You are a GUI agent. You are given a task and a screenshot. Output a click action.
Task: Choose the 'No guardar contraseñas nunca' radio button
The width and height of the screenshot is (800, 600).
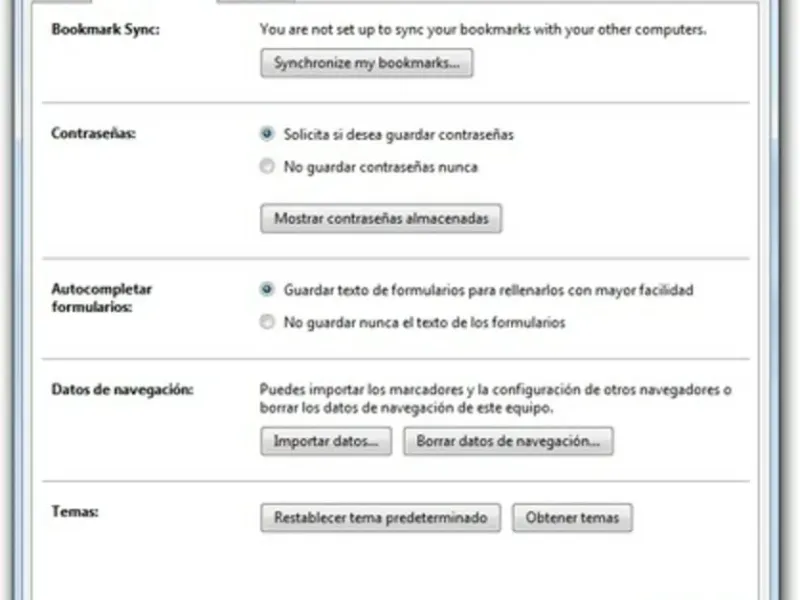pos(267,167)
